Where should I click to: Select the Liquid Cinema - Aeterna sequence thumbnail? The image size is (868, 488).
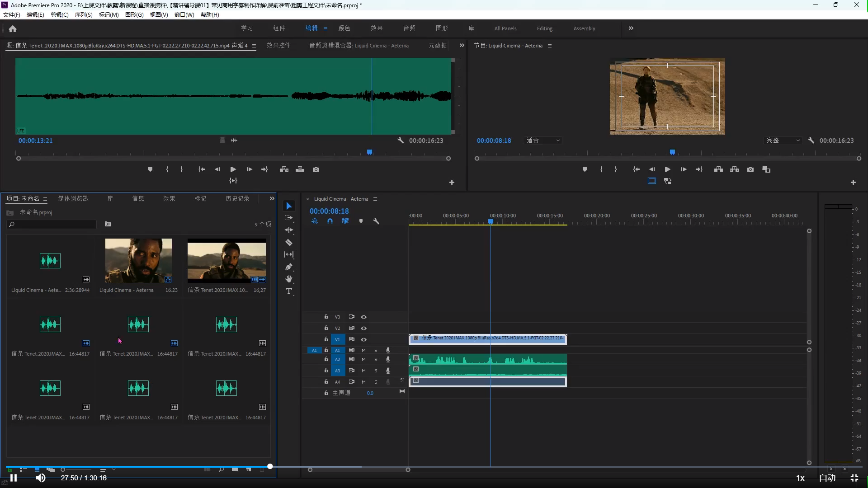pos(138,261)
